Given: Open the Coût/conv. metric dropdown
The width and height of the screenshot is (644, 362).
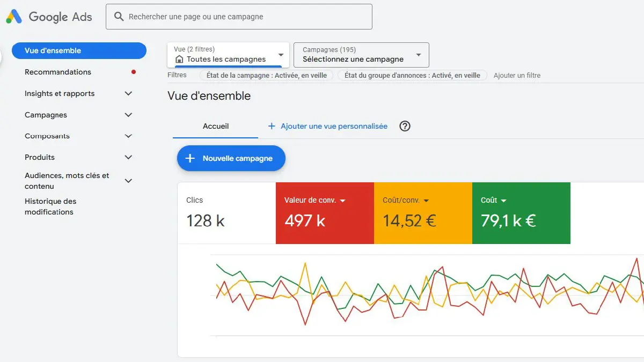Looking at the screenshot, I should point(427,201).
